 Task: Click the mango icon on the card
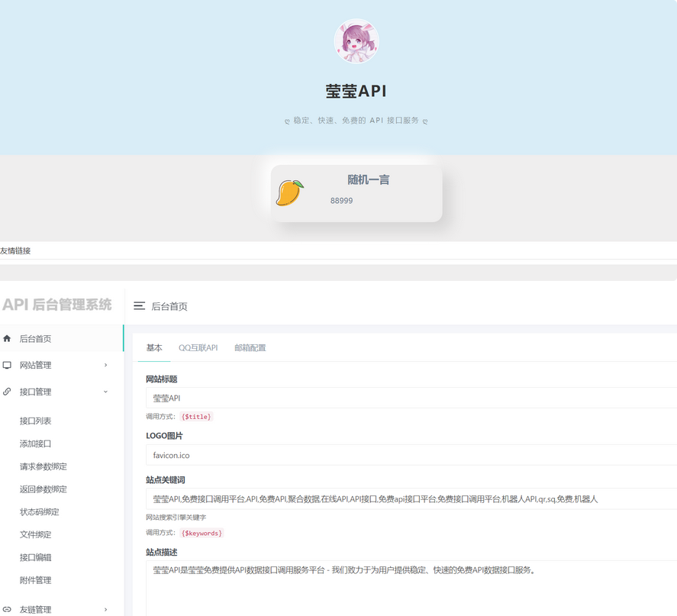pos(290,192)
